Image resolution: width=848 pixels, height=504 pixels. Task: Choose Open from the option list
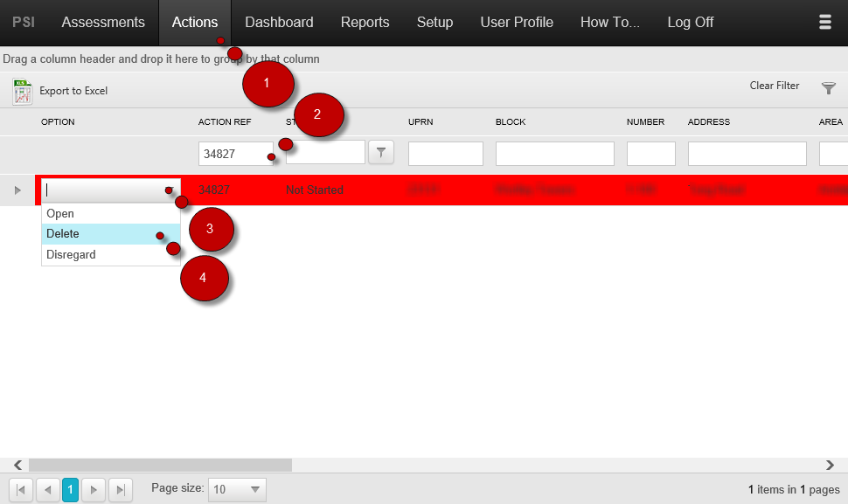click(111, 213)
